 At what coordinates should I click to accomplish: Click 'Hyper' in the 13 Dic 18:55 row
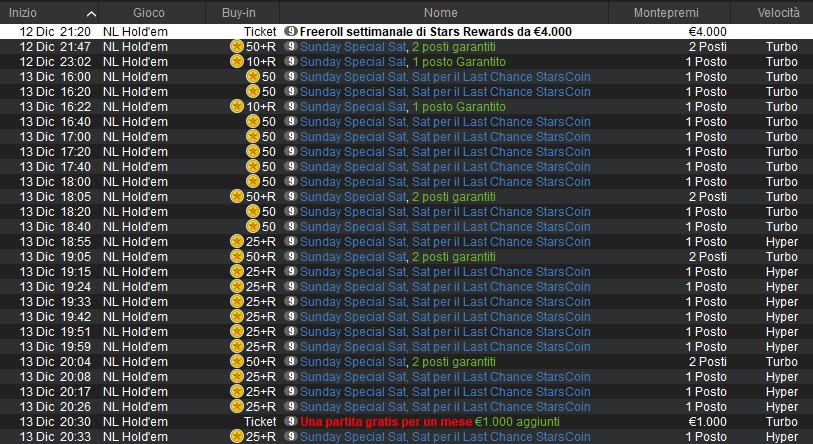click(x=781, y=242)
